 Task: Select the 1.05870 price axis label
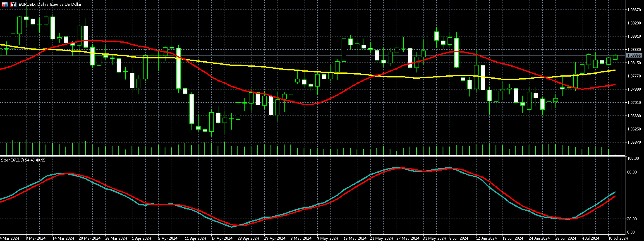(634, 142)
